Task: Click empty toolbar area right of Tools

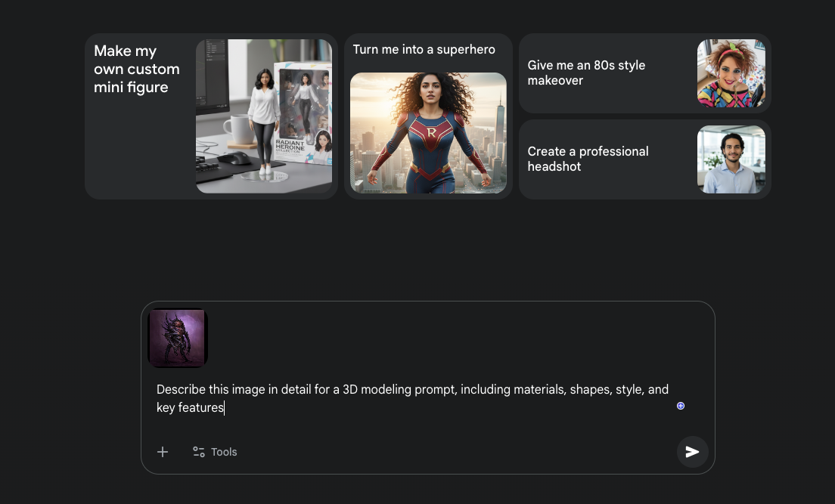Action: point(454,452)
